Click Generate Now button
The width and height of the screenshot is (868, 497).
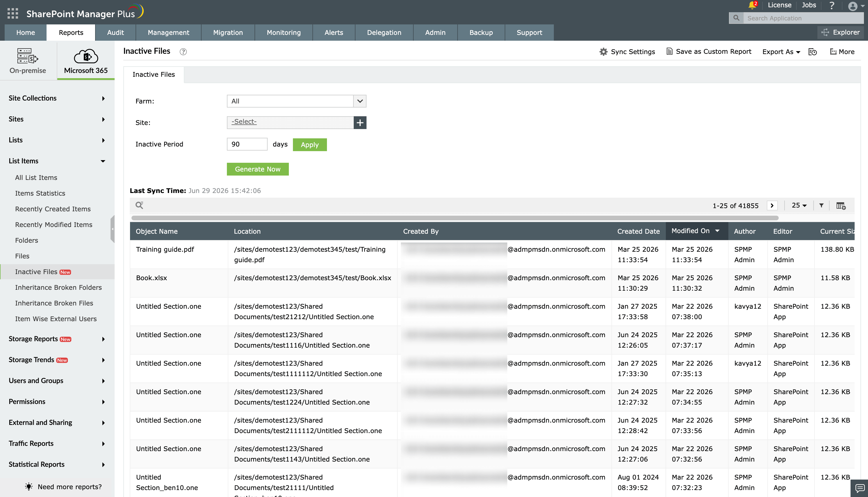coord(257,169)
